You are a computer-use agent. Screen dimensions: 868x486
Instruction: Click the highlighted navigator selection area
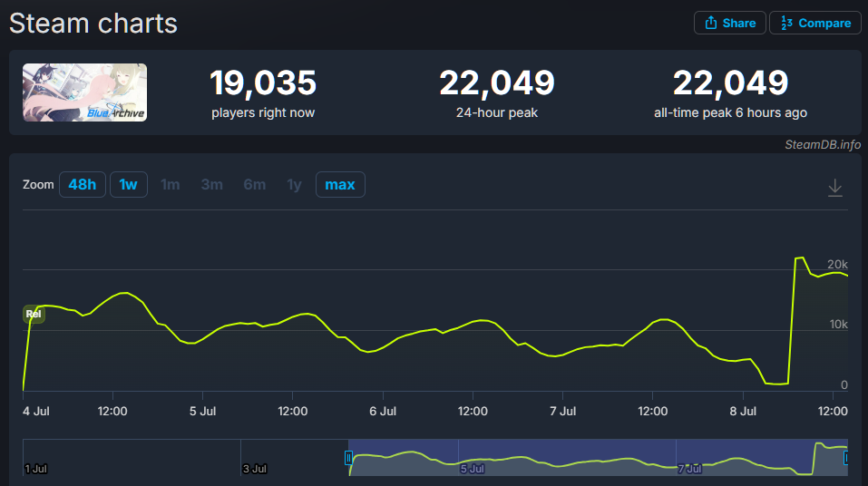coord(598,457)
